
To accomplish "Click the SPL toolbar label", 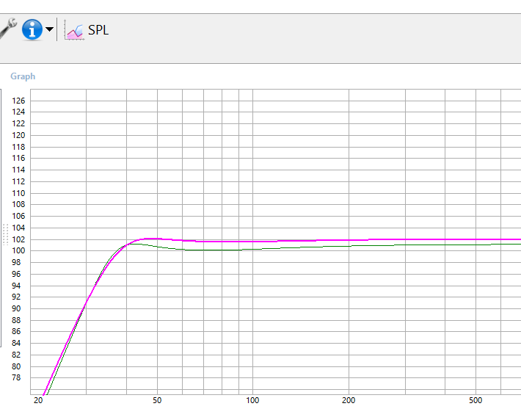I will [98, 30].
